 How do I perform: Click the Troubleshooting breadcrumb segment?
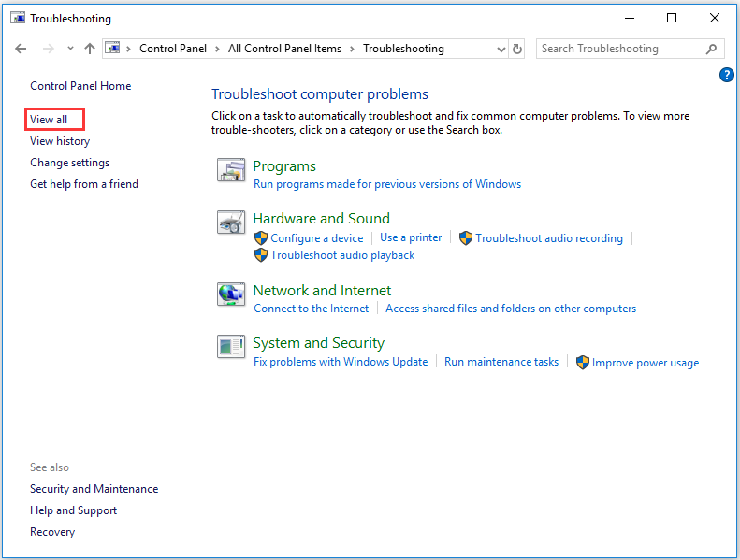coord(403,49)
